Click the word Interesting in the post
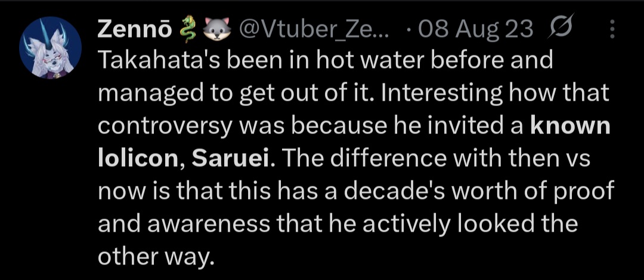The image size is (644, 280). click(441, 95)
